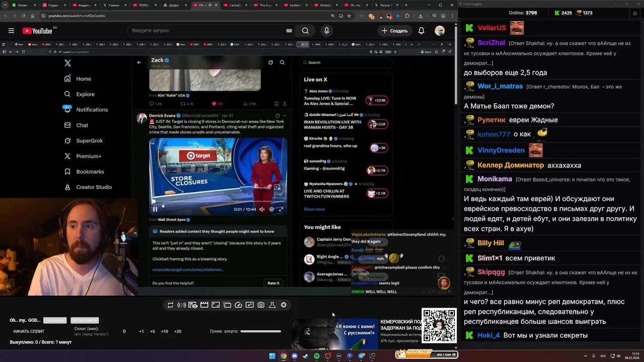The image size is (644, 362).
Task: Click username VeliarUS in chat
Action: click(492, 28)
